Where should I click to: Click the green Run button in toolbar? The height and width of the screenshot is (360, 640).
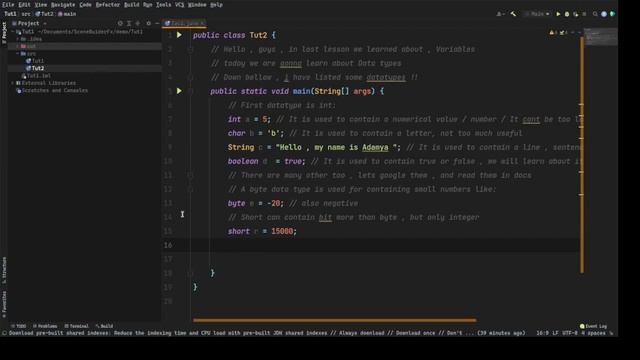tap(558, 14)
